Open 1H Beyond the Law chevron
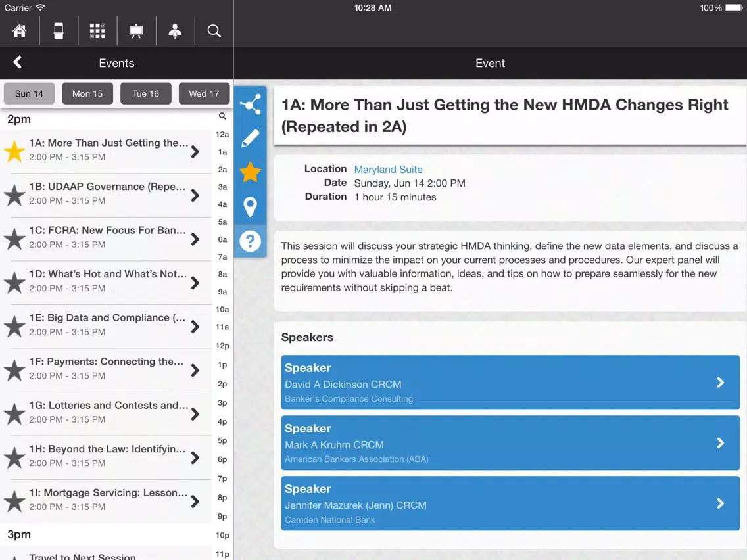Viewport: 747px width, 560px height. 195,458
